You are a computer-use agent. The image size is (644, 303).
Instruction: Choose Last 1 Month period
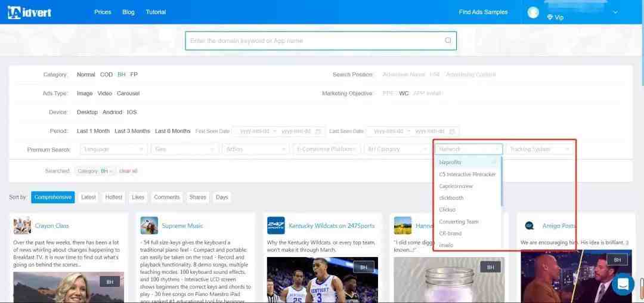click(x=93, y=131)
